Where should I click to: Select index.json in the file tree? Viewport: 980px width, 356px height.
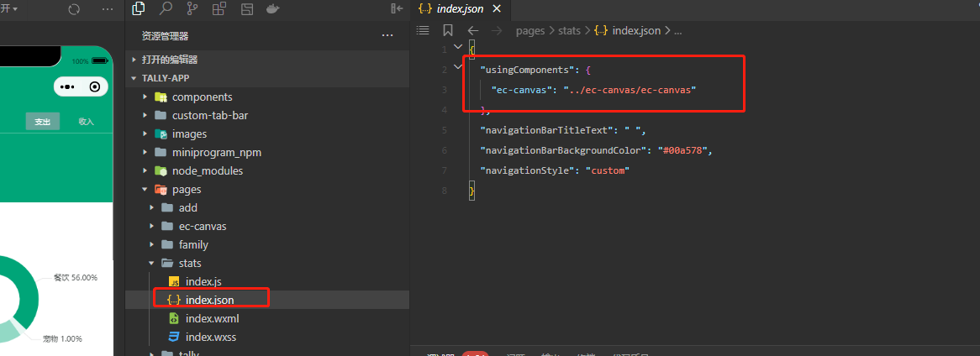point(267,300)
